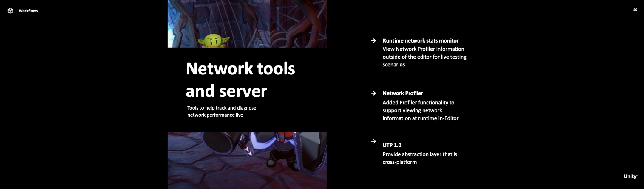The height and width of the screenshot is (189, 644).
Task: Click the 'UTP 1.0' heading
Action: (x=392, y=145)
